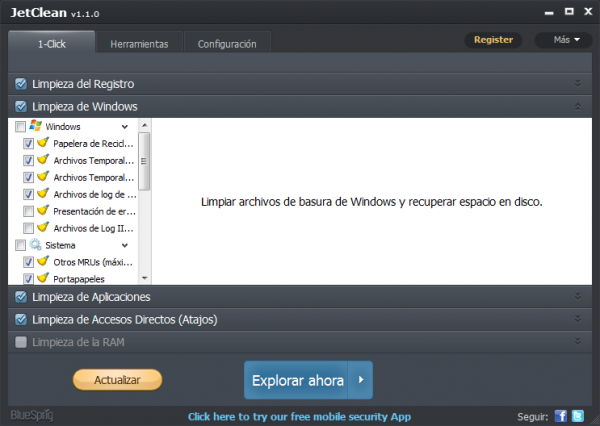The image size is (600, 426).
Task: Select Archivos de Log II... tree item
Action: 93,228
